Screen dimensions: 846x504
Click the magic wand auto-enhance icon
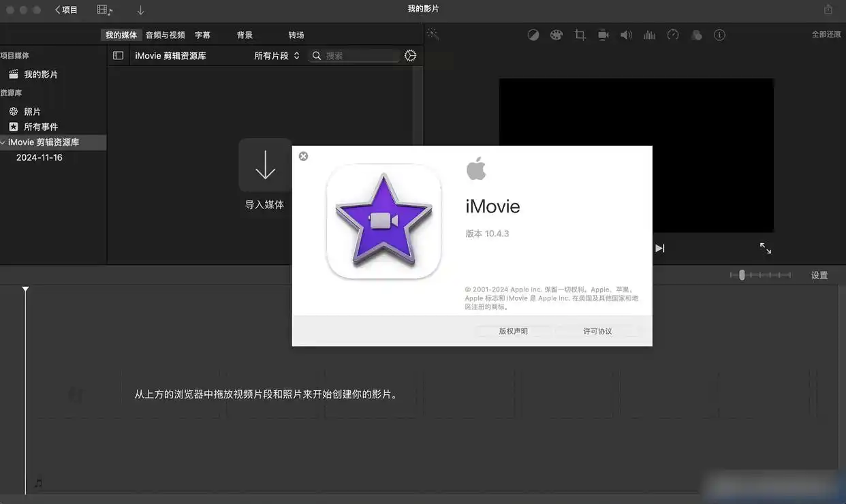click(433, 34)
